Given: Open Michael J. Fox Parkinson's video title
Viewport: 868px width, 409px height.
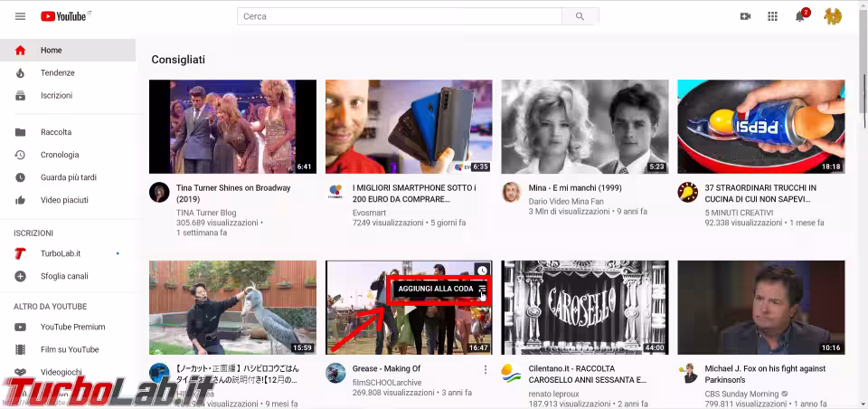Looking at the screenshot, I should tap(765, 374).
